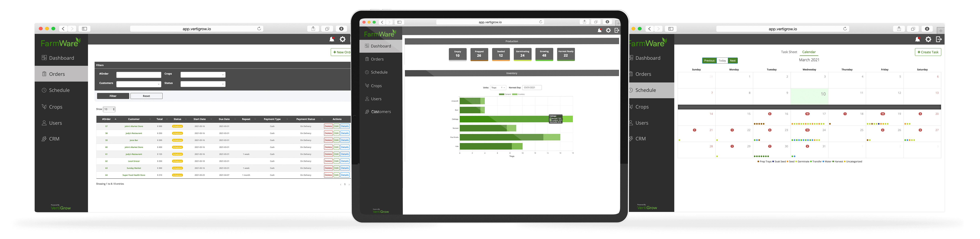Viewport: 980px width, 239px height.
Task: Toggle Safari sidebar button in the Orders window
Action: coord(84,29)
